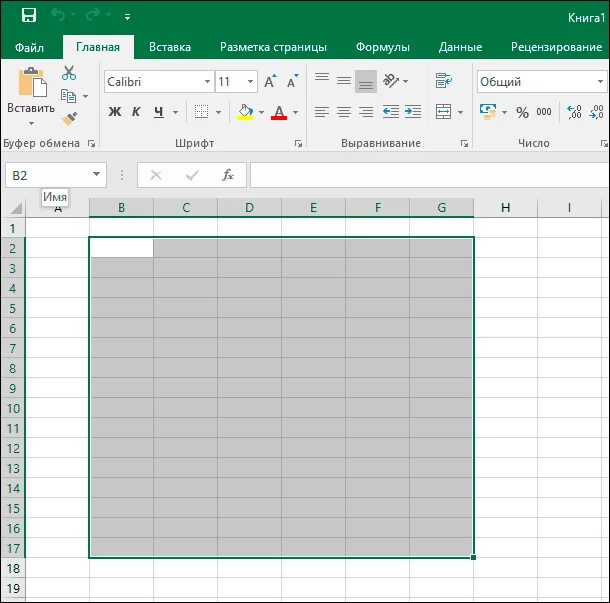Click the Name Box showing B2

pyautogui.click(x=47, y=175)
